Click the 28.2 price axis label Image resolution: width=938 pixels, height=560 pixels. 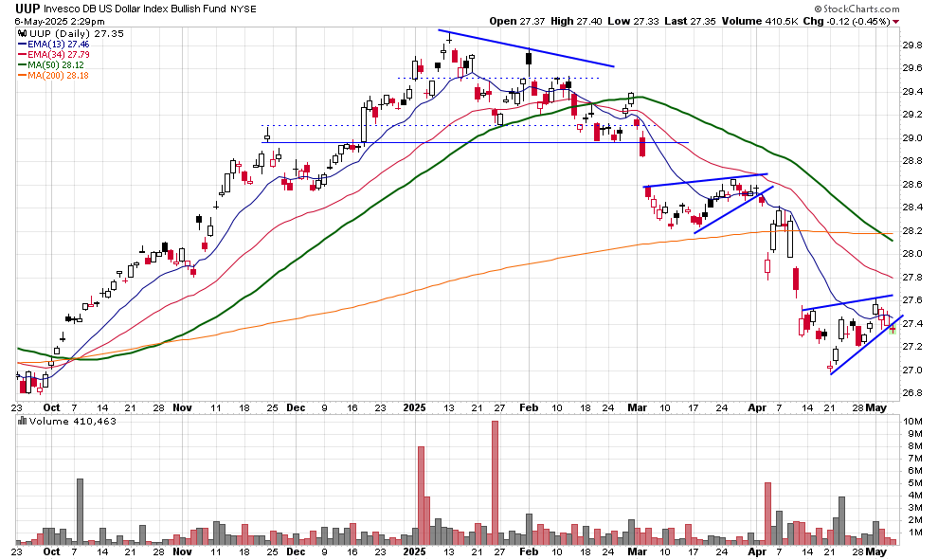[911, 231]
